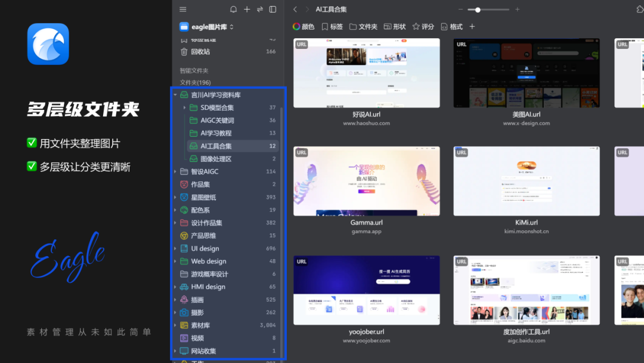Open the hamburger menu in the sidebar header
644x363 pixels.
point(183,10)
